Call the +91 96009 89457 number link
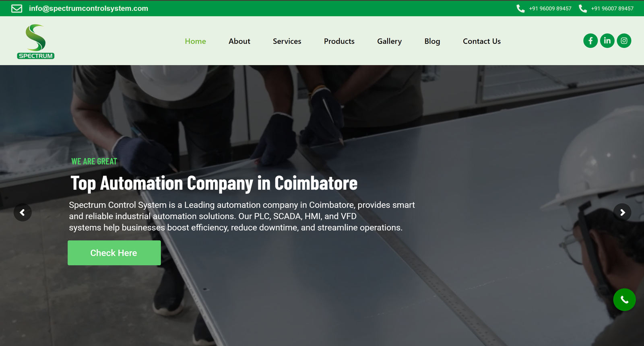 (550, 8)
